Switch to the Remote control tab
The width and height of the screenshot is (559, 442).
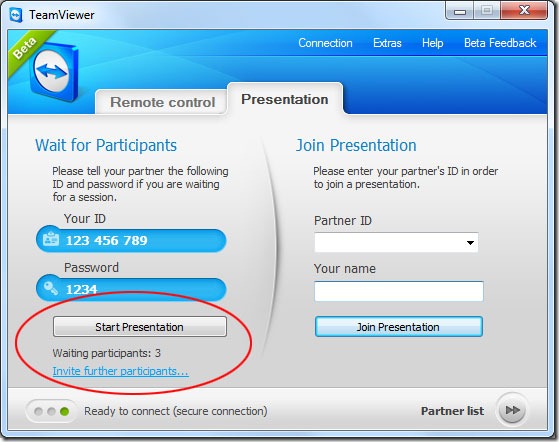161,102
